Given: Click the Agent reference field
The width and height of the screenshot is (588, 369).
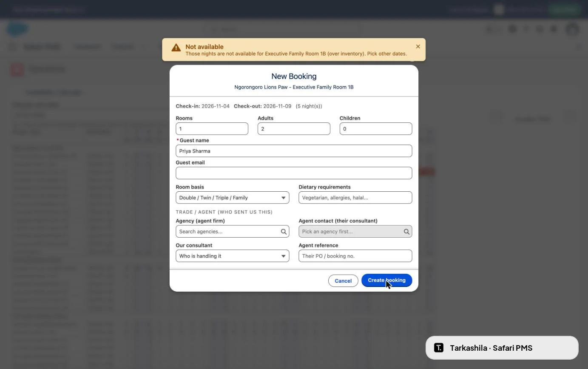Looking at the screenshot, I should coord(355,256).
